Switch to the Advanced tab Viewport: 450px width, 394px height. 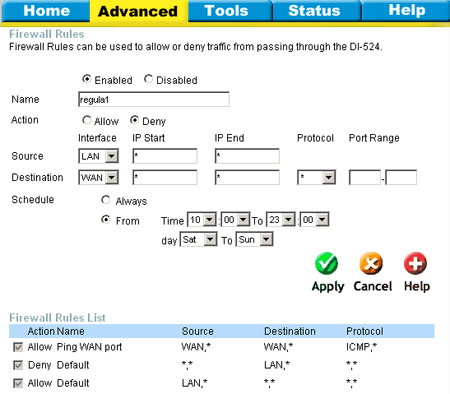pyautogui.click(x=138, y=11)
